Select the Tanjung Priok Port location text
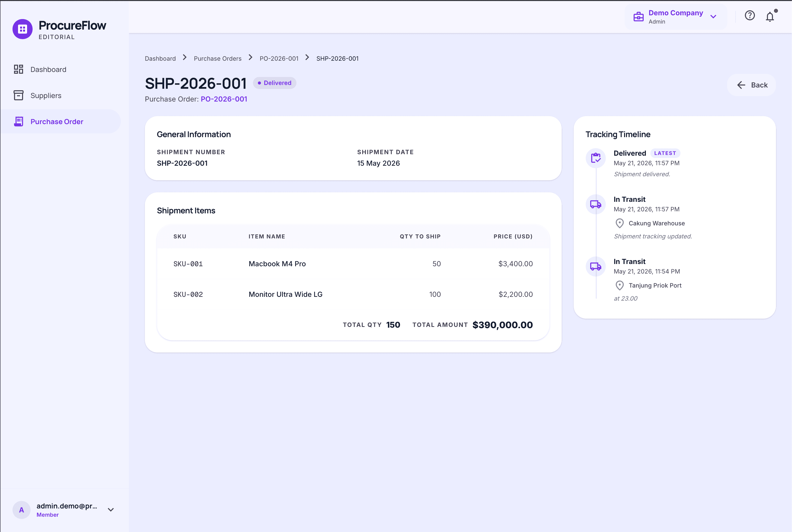The image size is (792, 532). pyautogui.click(x=655, y=285)
